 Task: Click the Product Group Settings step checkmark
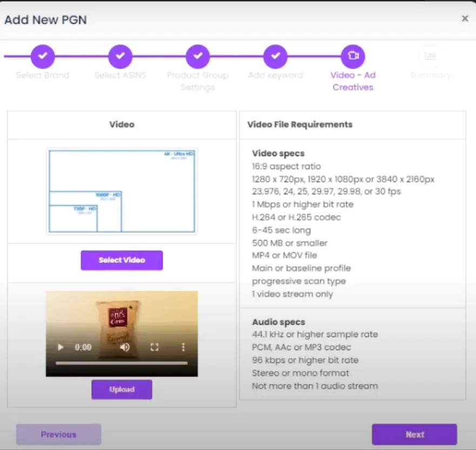pyautogui.click(x=198, y=56)
